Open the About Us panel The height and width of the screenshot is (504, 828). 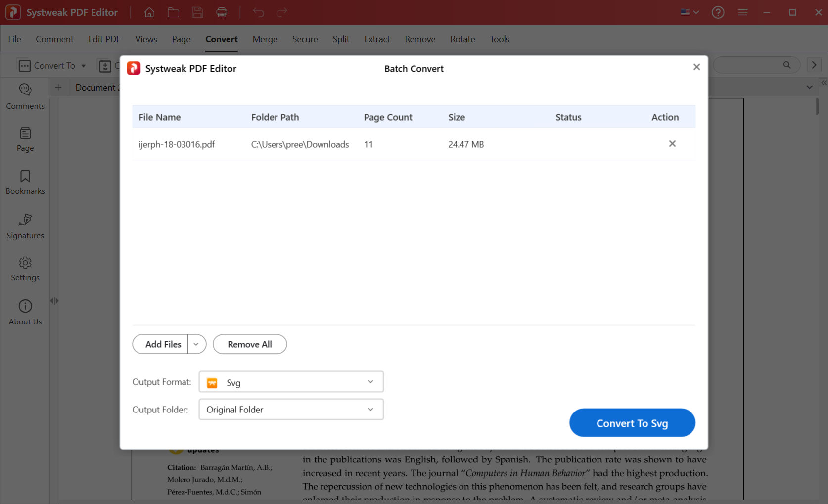25,312
